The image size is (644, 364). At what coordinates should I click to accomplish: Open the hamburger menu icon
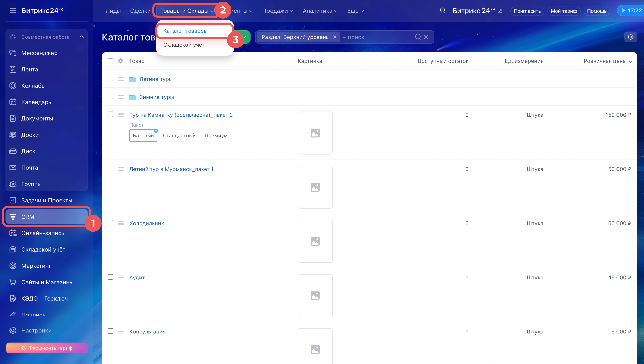point(13,11)
